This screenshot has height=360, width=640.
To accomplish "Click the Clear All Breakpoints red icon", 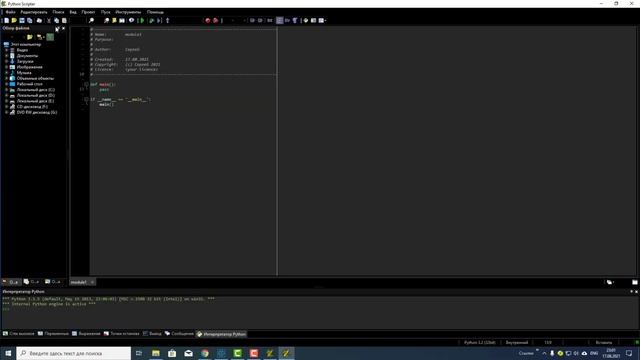I will coord(216,20).
